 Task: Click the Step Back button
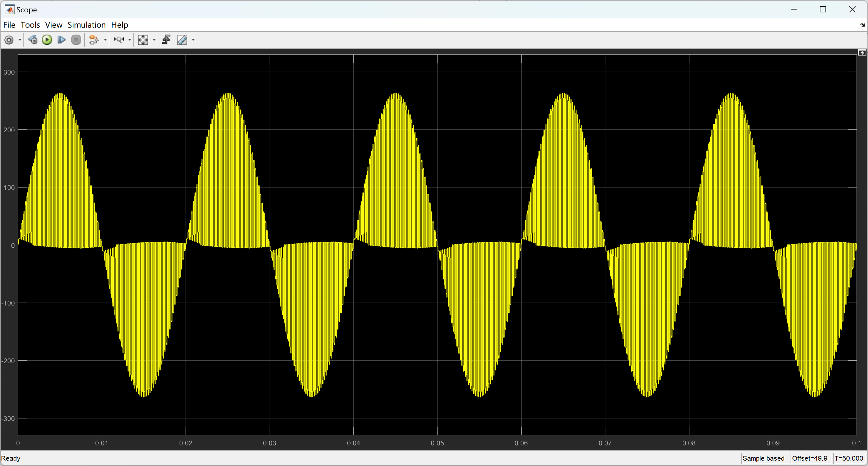click(x=33, y=40)
